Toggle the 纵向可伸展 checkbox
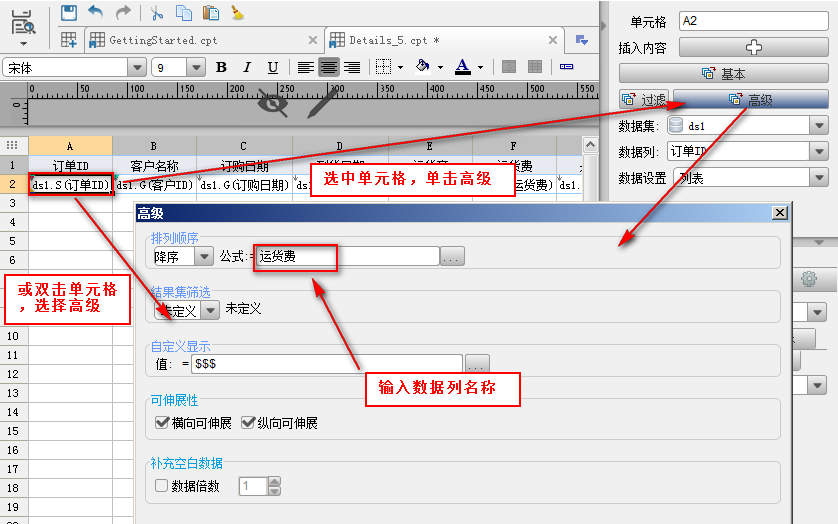The height and width of the screenshot is (524, 838). pos(248,423)
